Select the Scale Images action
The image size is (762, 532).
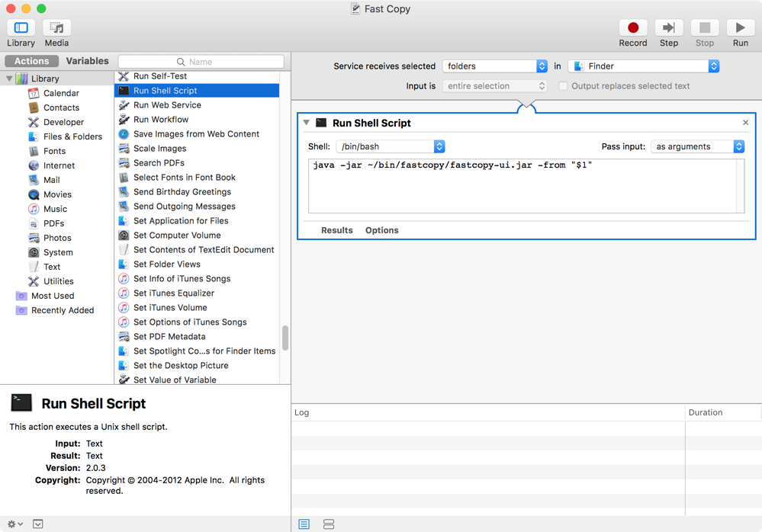[x=197, y=149]
